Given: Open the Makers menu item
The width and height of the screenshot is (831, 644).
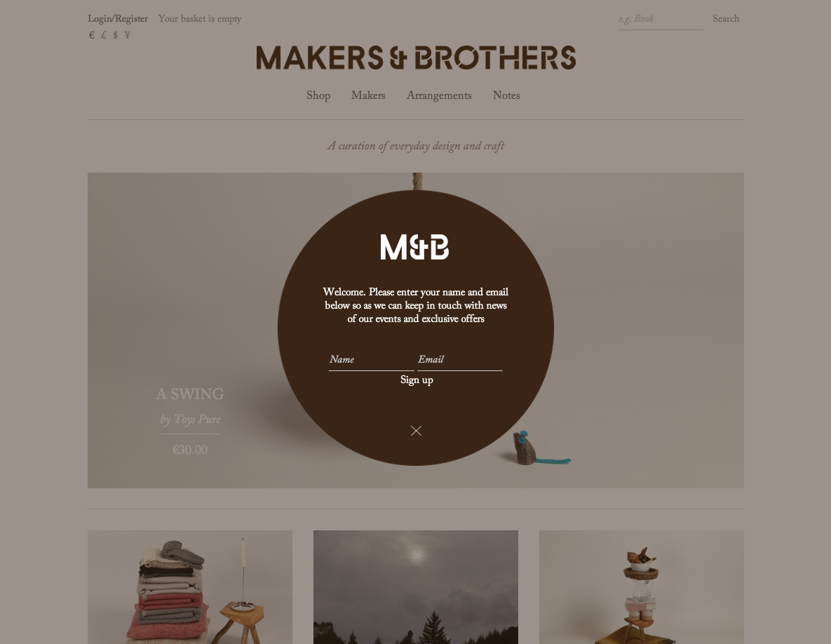Looking at the screenshot, I should (x=368, y=96).
